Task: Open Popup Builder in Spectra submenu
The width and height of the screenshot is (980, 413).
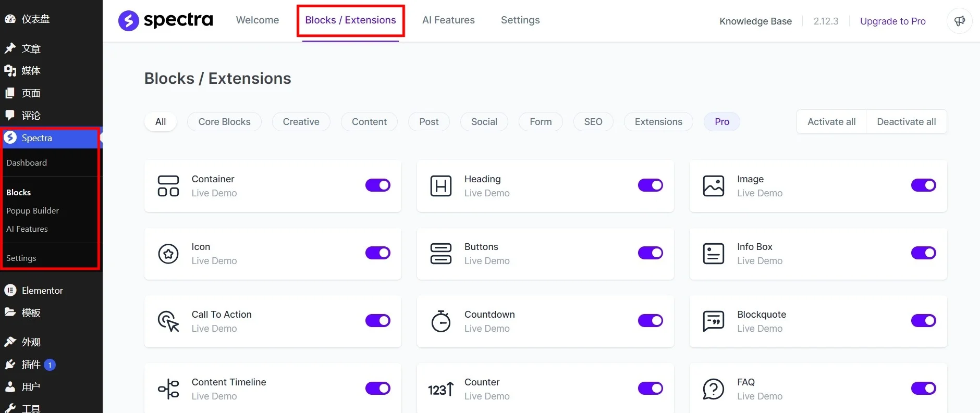Action: [32, 211]
